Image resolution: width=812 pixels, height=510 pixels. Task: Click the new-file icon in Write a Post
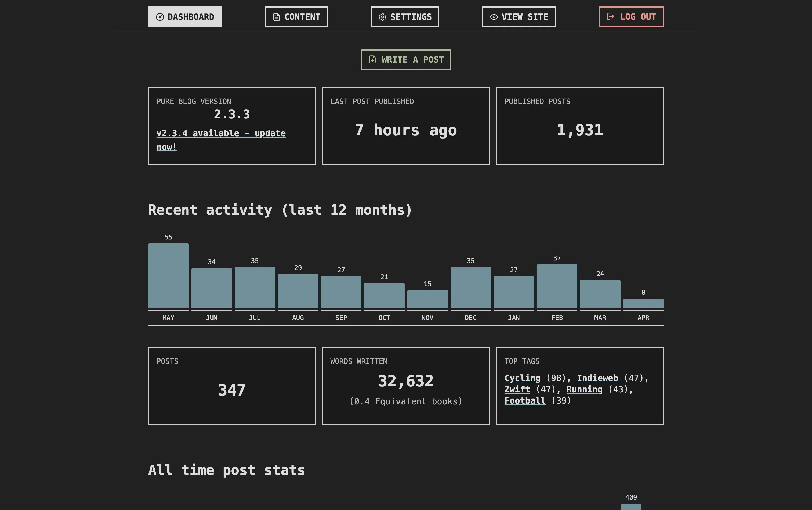[x=372, y=60]
